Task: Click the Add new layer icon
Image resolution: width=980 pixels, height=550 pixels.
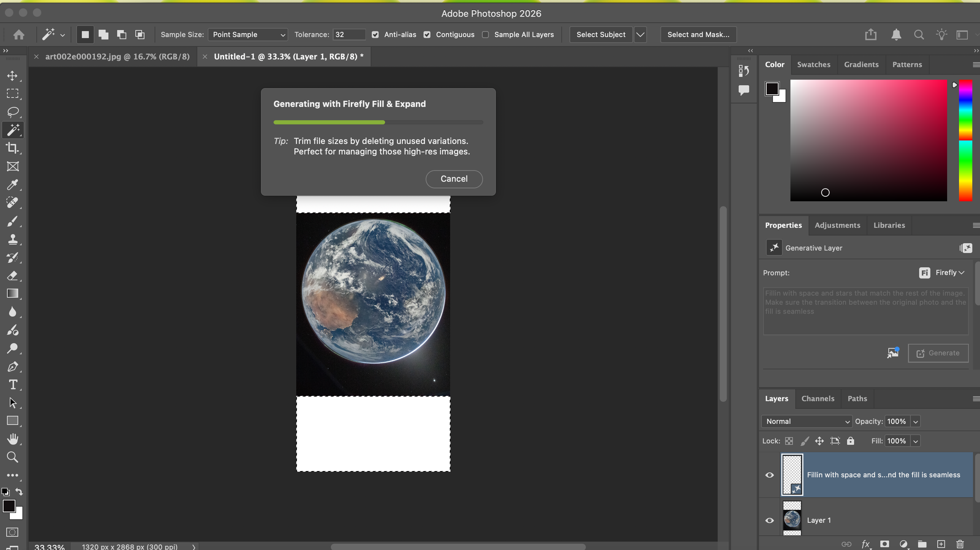Action: point(941,544)
